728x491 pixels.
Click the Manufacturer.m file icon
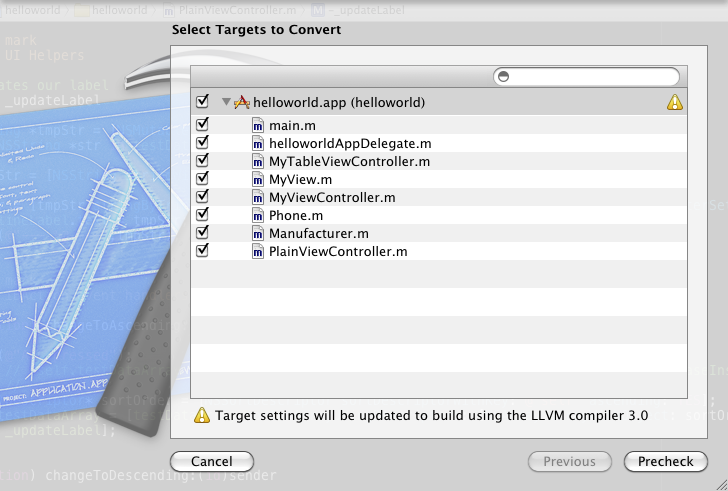point(258,233)
